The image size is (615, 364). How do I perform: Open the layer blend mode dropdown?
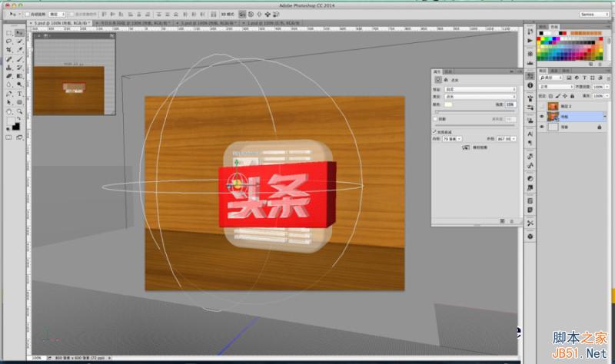pyautogui.click(x=556, y=87)
